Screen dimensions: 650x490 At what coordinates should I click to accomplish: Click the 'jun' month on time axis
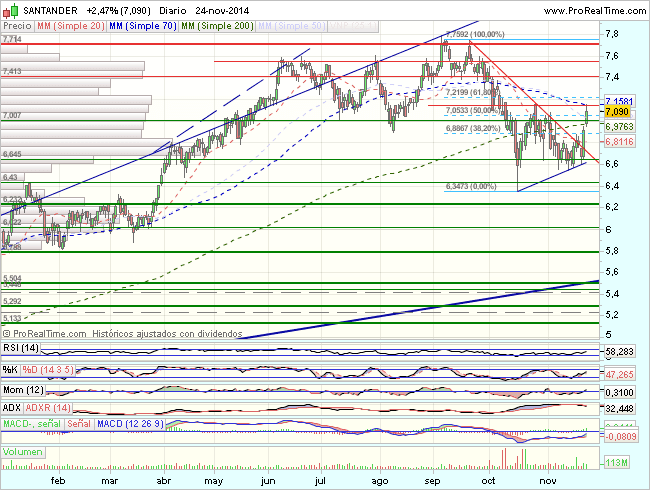click(x=268, y=481)
